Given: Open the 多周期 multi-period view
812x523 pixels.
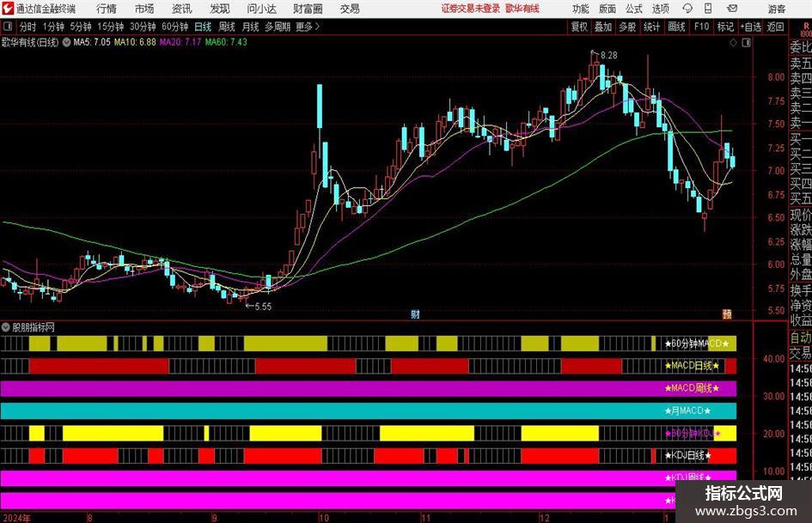Looking at the screenshot, I should (278, 27).
